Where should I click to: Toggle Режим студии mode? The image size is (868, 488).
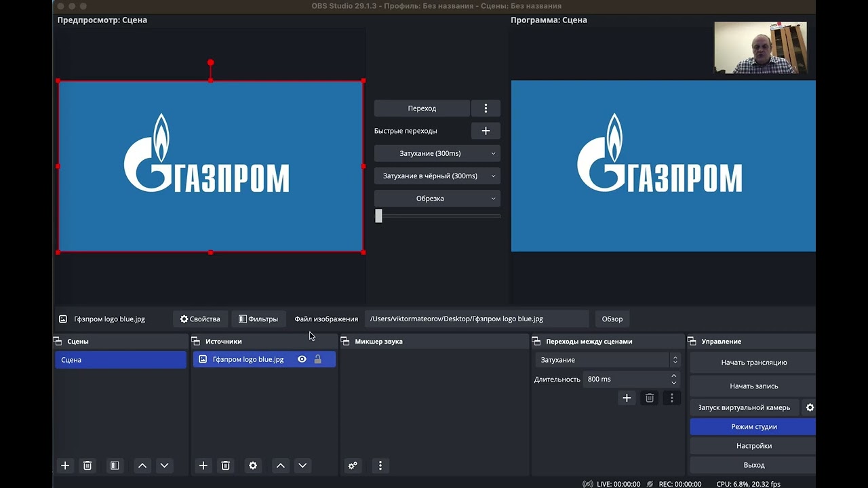coord(753,427)
